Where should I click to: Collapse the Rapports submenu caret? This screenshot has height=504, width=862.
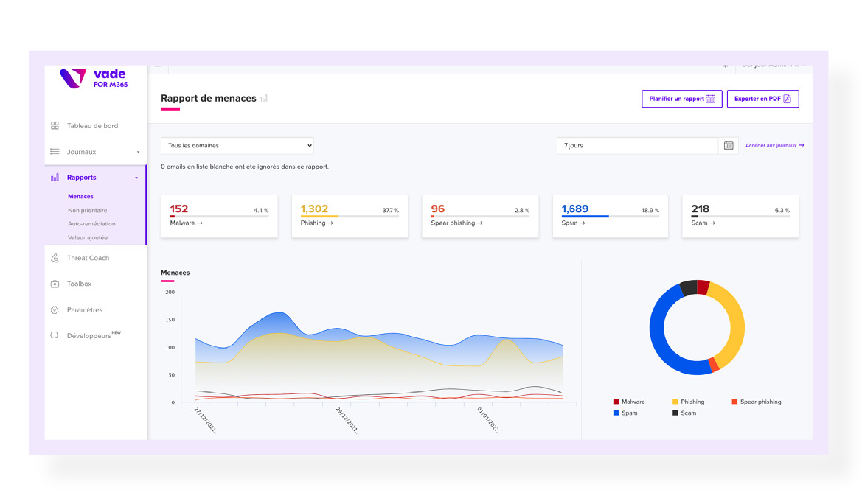(x=136, y=178)
